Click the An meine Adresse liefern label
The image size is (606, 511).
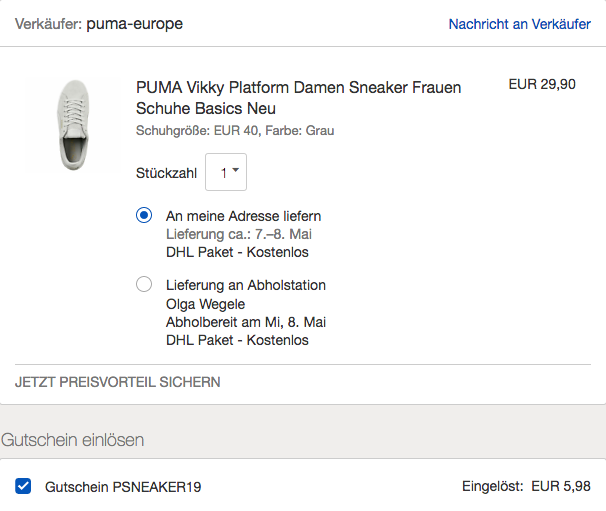(243, 216)
